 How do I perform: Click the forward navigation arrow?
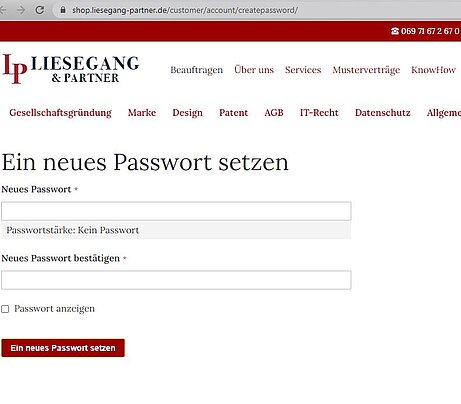[21, 10]
